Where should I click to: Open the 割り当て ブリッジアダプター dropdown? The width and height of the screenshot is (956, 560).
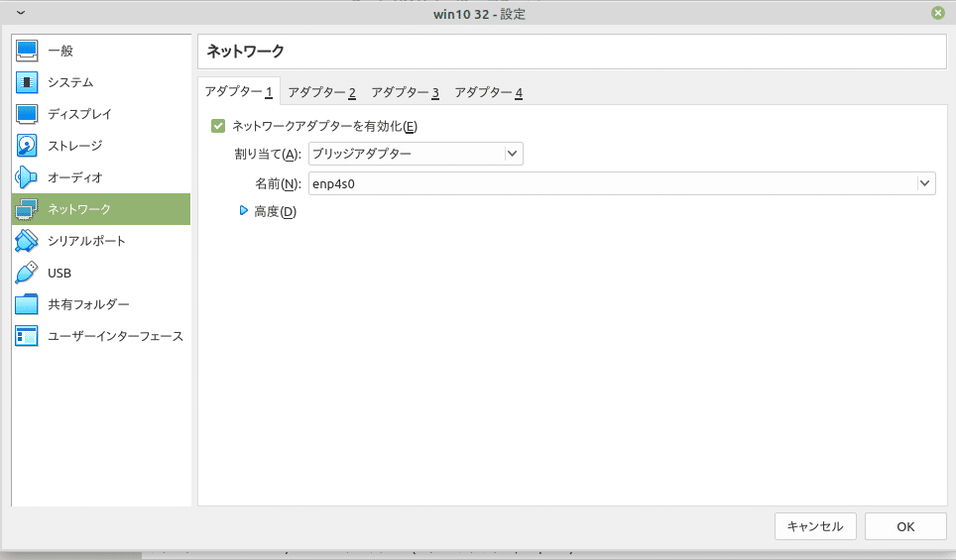(416, 154)
